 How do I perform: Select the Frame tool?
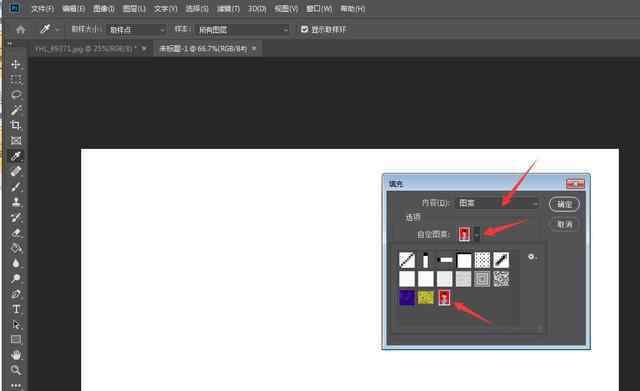pos(16,141)
